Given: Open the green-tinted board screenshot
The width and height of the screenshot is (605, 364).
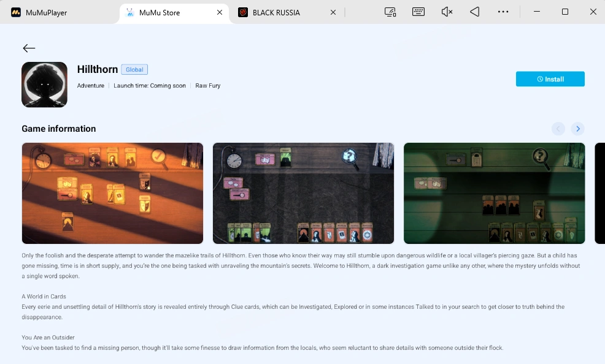Looking at the screenshot, I should 495,194.
